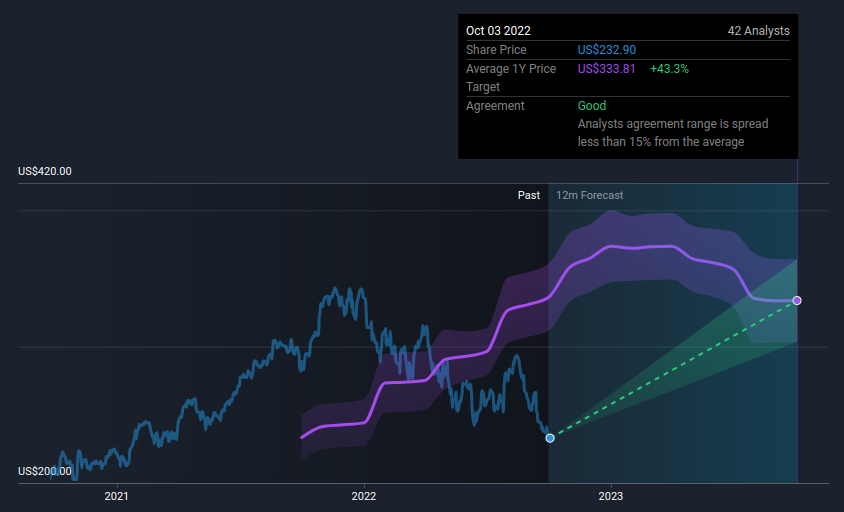
Task: Click the '42 Analysts' text
Action: click(x=758, y=31)
